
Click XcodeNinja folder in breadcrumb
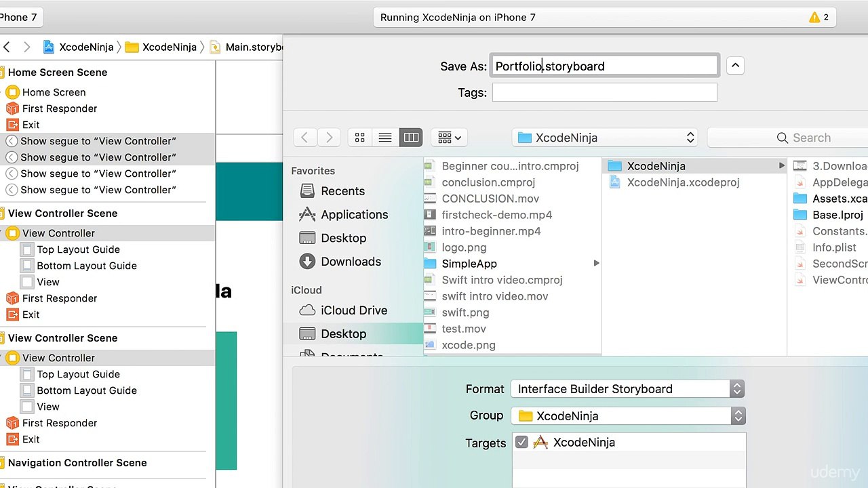pyautogui.click(x=161, y=47)
